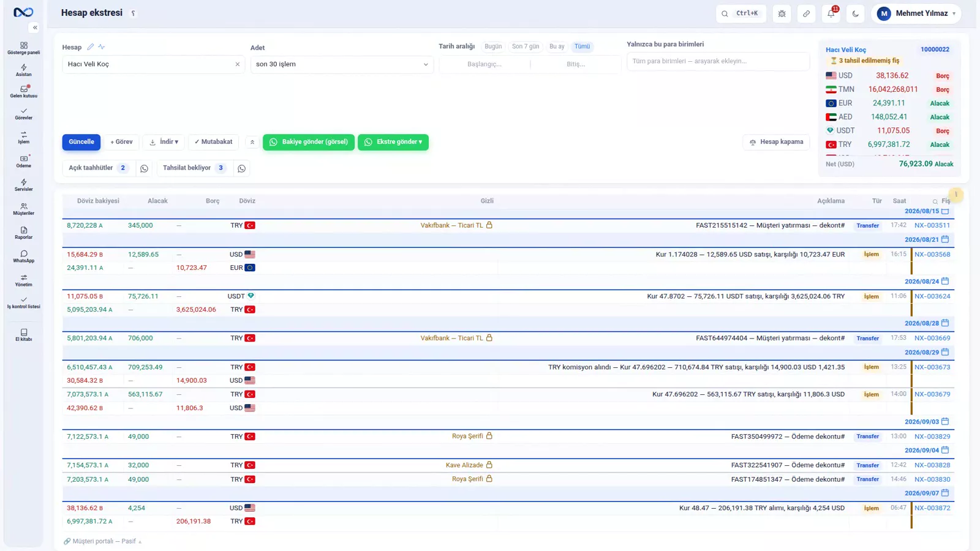This screenshot has height=551, width=980.
Task: Open the Ödeme sidebar section
Action: tap(23, 162)
